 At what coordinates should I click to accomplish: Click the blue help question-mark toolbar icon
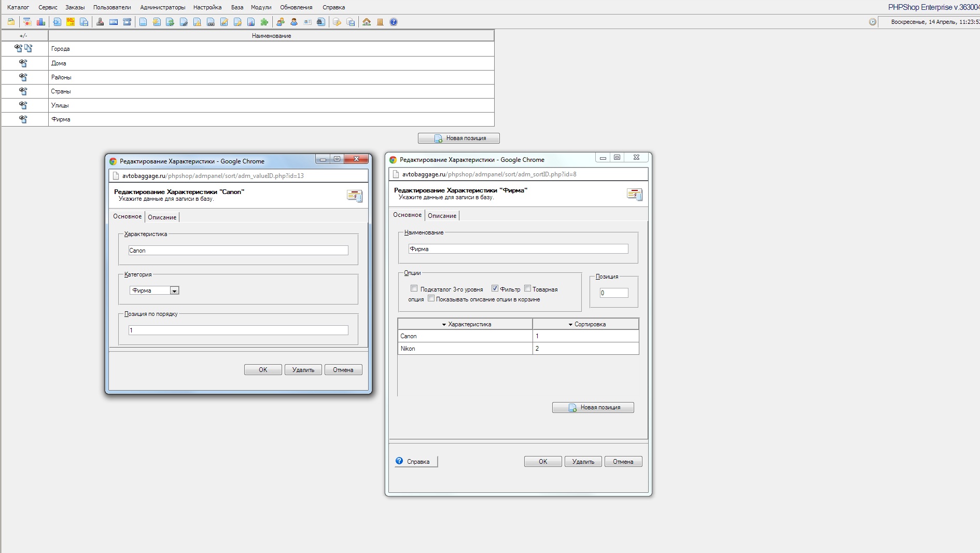coord(394,22)
